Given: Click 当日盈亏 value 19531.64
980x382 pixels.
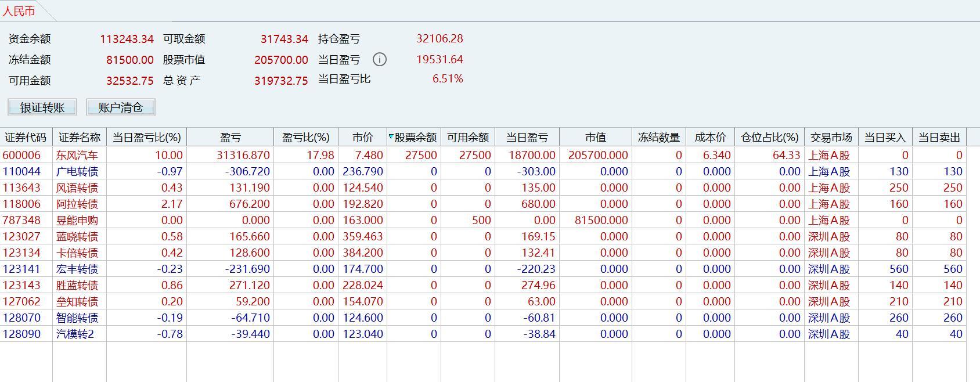Looking at the screenshot, I should 439,59.
